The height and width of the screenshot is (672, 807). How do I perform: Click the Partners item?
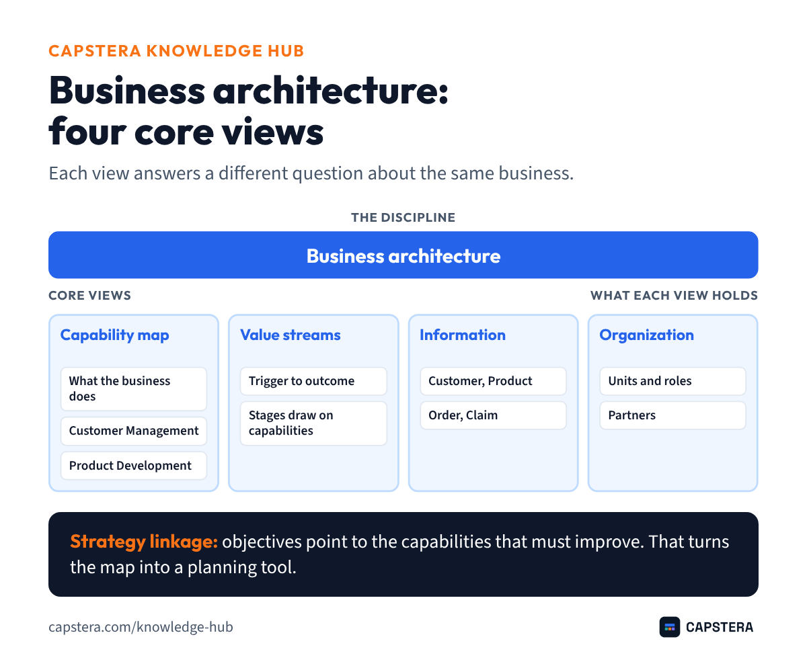(672, 415)
